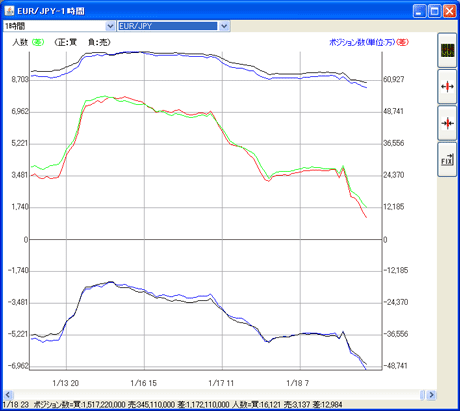Close the EUR/JPY window
This screenshot has width=460, height=411.
coord(450,11)
